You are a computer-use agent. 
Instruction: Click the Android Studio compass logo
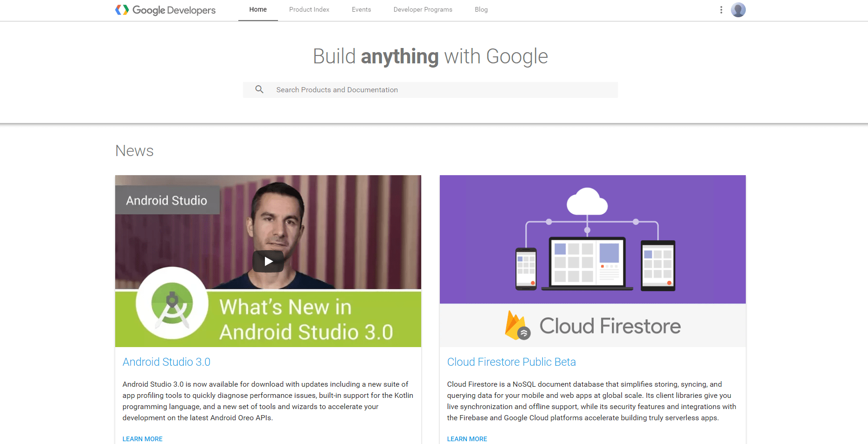pos(172,303)
